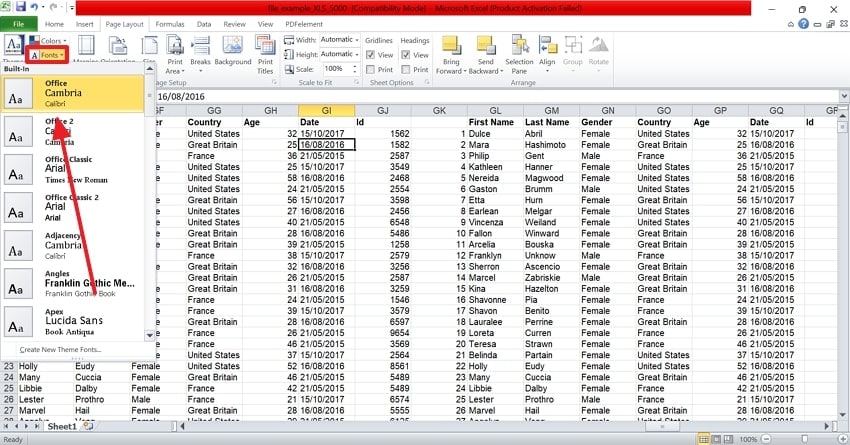Expand the Bring Forward dropdown arrow
This screenshot has height=445, width=850.
point(465,72)
